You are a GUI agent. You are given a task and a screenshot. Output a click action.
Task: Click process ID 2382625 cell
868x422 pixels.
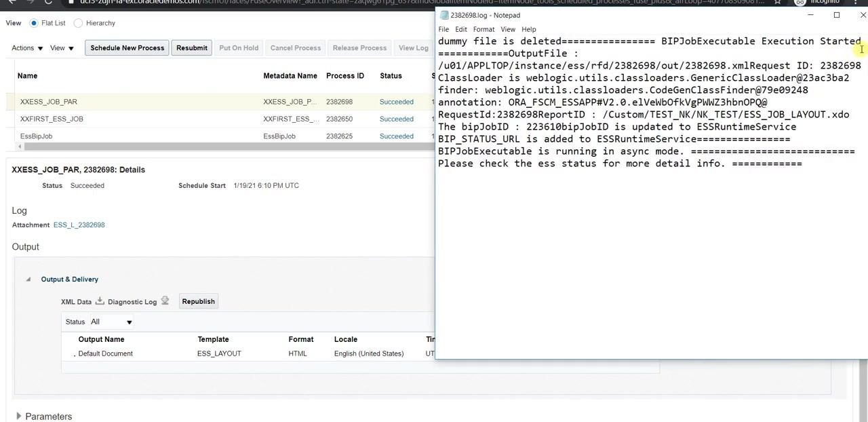click(340, 136)
